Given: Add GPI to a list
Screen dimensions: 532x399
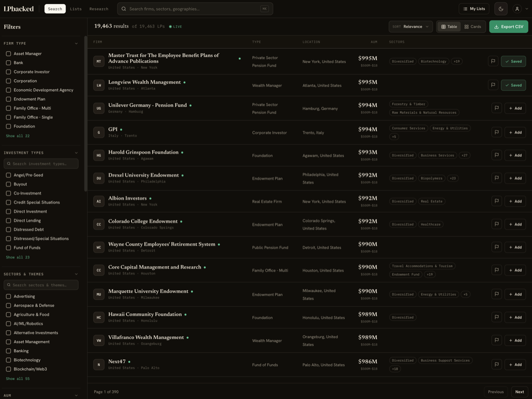Looking at the screenshot, I should point(515,132).
